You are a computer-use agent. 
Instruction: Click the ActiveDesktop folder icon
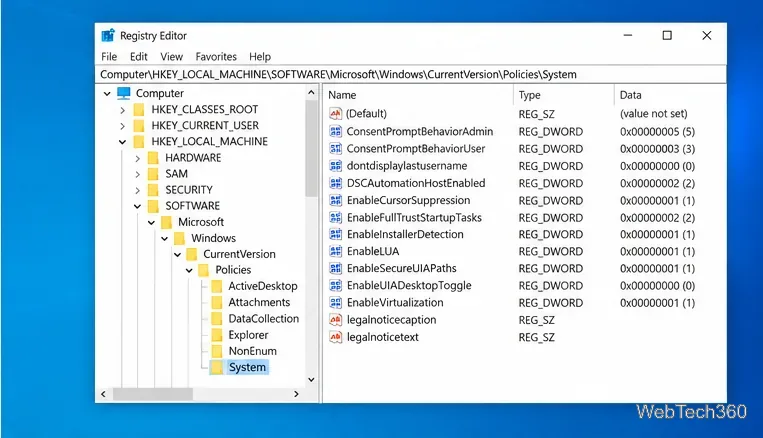tap(217, 286)
